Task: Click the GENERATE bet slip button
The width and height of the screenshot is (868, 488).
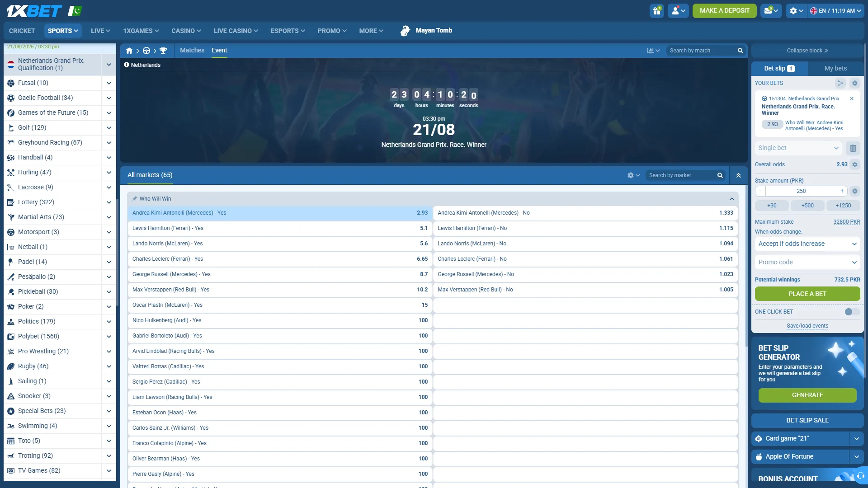Action: click(807, 395)
